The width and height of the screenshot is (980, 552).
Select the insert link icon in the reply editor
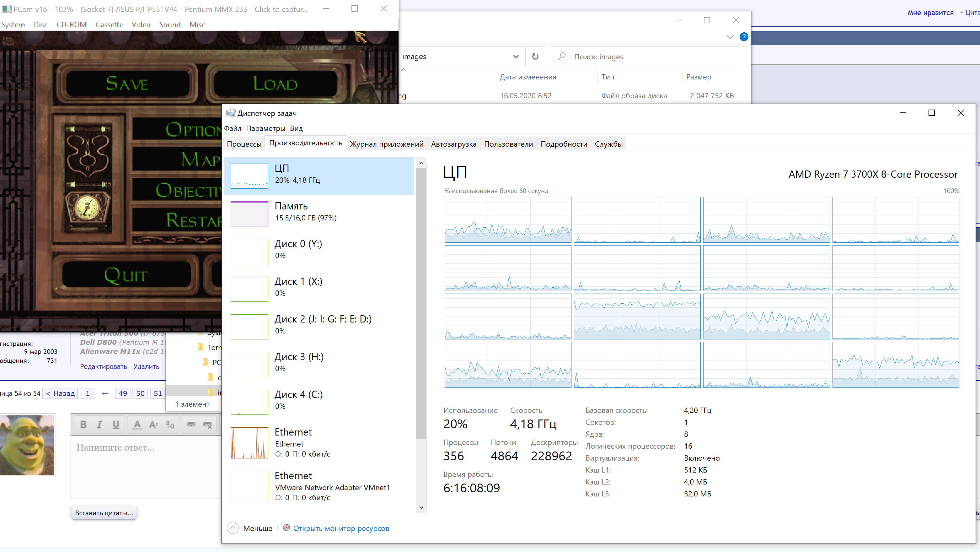coord(191,425)
